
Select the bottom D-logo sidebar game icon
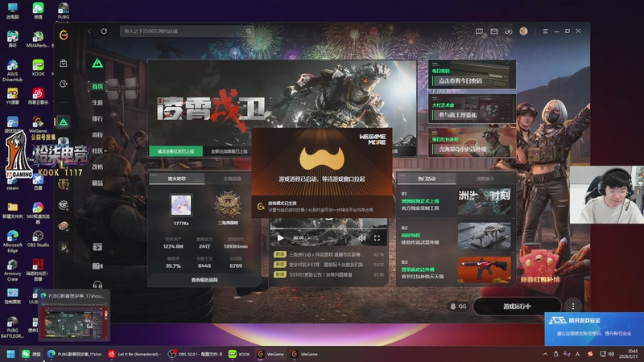click(x=64, y=247)
